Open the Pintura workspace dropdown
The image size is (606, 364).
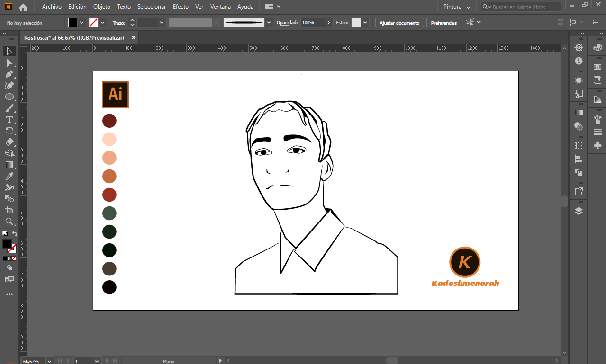pyautogui.click(x=457, y=7)
